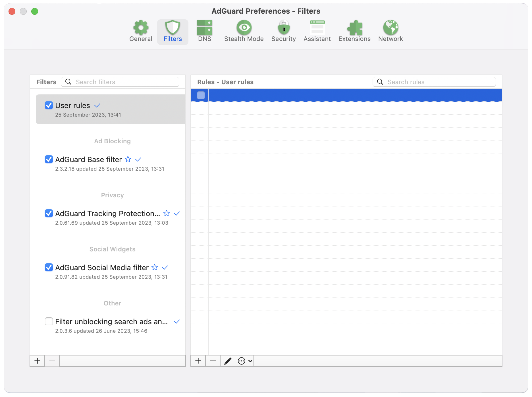This screenshot has width=532, height=397.
Task: Select the User rules filter row
Action: coord(111,109)
